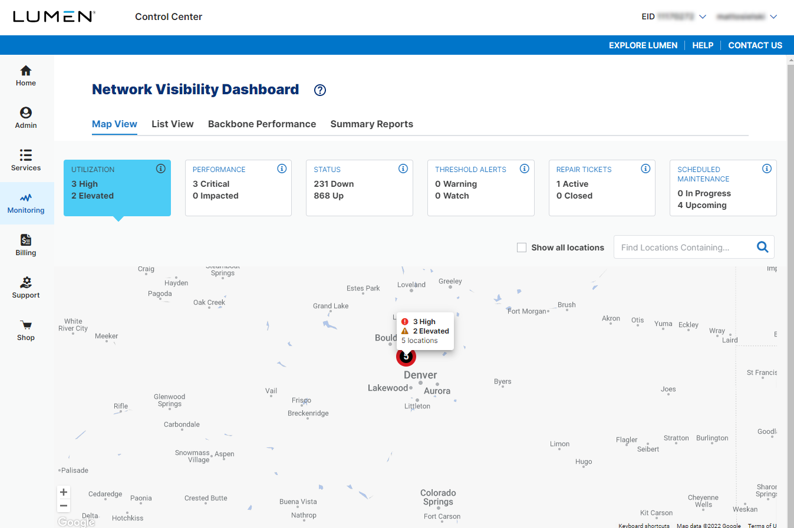Viewport: 794px width, 528px height.
Task: Expand the EID dropdown
Action: point(702,17)
